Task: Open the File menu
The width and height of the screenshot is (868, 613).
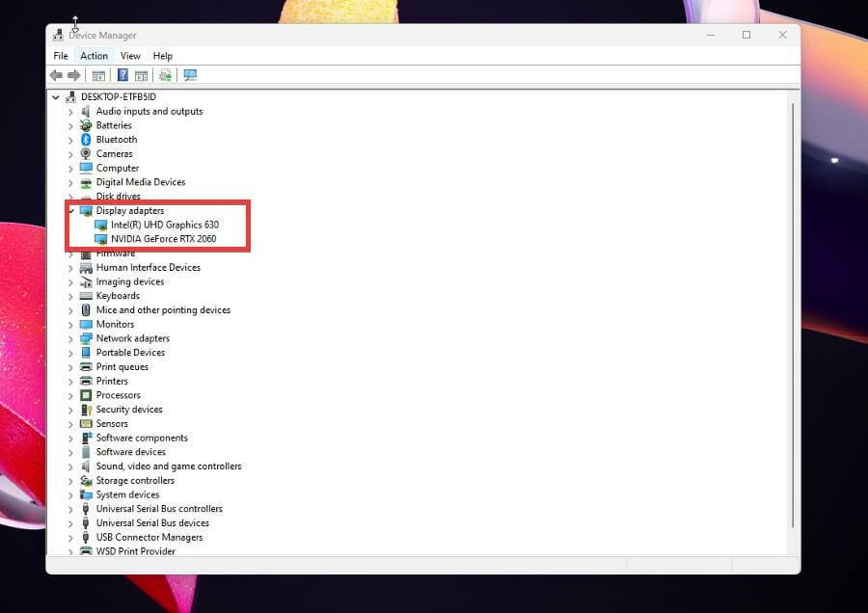Action: (61, 55)
